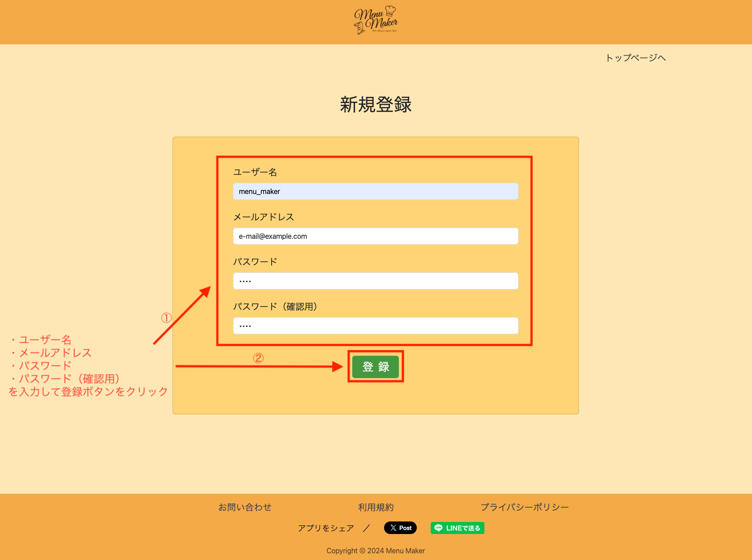Go to トップページへ link
This screenshot has width=752, height=560.
635,58
